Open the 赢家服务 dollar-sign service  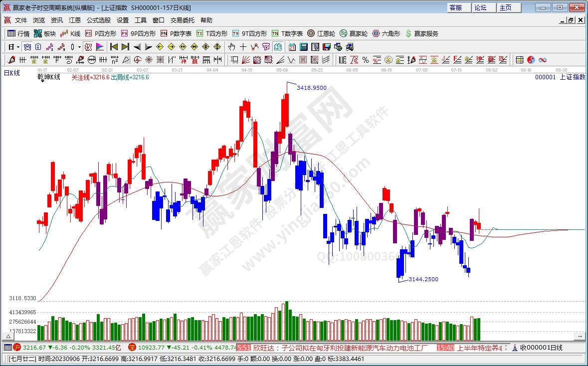(x=421, y=33)
